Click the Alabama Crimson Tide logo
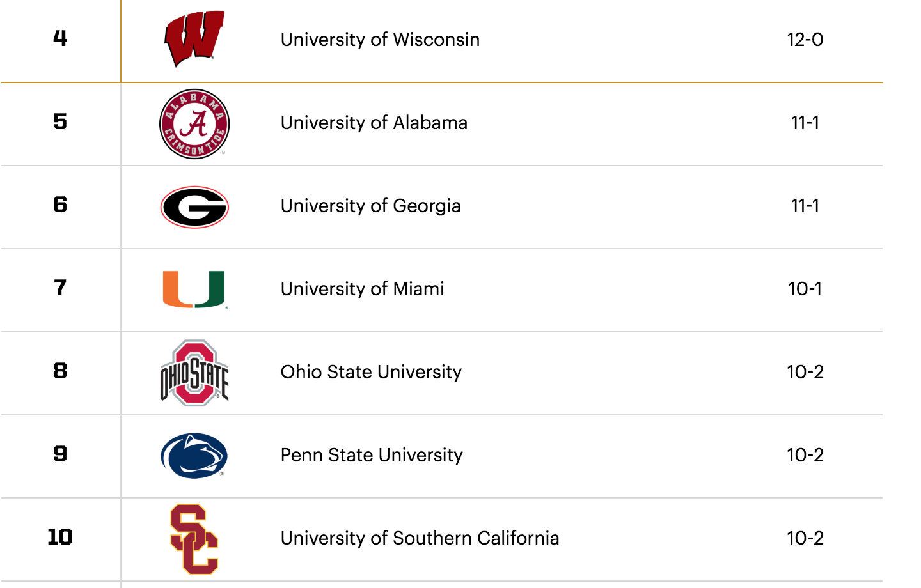Image resolution: width=921 pixels, height=588 pixels. tap(194, 124)
